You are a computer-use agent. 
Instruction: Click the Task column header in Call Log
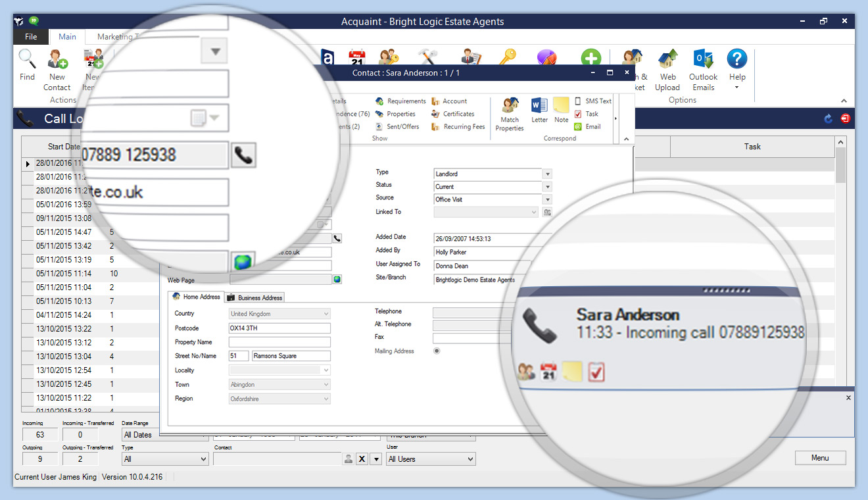[752, 147]
